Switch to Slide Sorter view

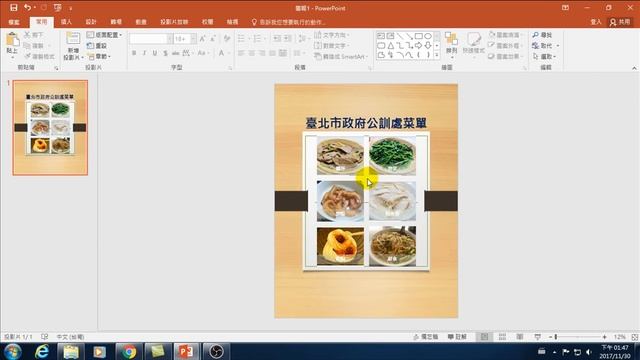click(x=502, y=337)
